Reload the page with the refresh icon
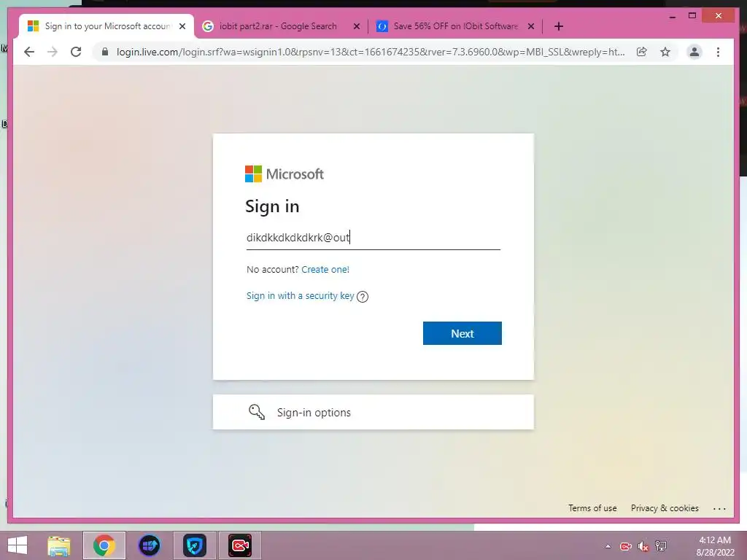This screenshot has height=560, width=747. tap(76, 52)
